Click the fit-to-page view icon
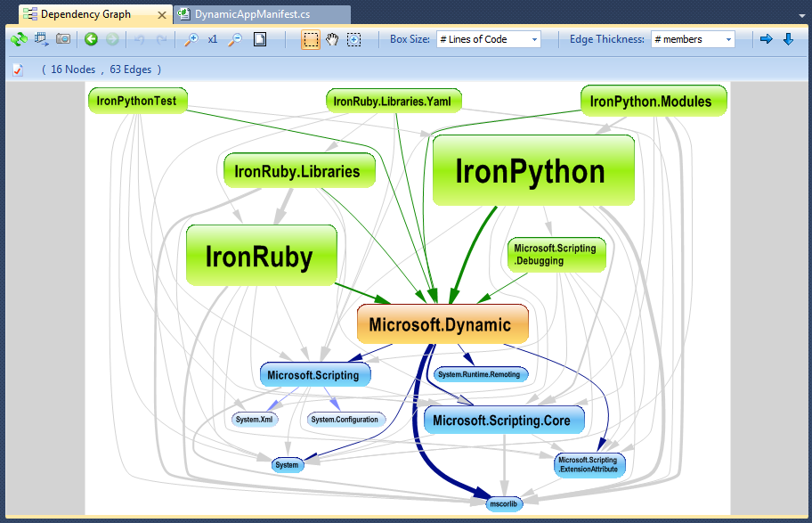Viewport: 812px width, 523px height. (260, 39)
